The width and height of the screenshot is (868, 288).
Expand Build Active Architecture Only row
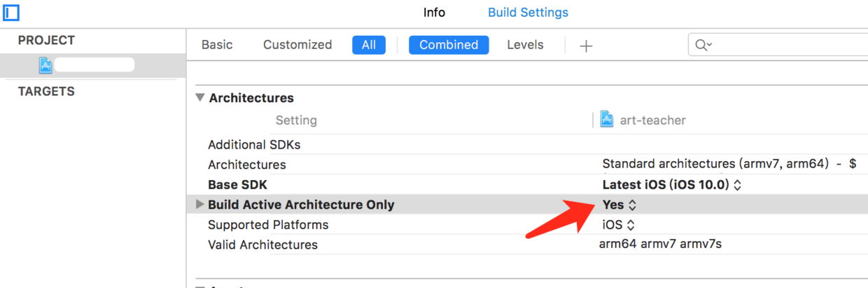199,205
